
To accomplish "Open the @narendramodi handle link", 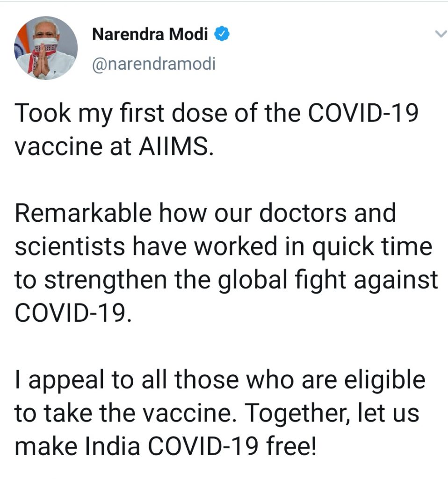I will pyautogui.click(x=154, y=64).
